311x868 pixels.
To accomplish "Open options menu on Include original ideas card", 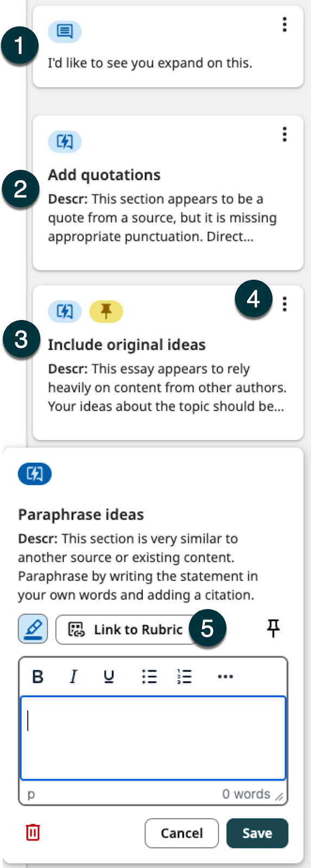I will (284, 304).
